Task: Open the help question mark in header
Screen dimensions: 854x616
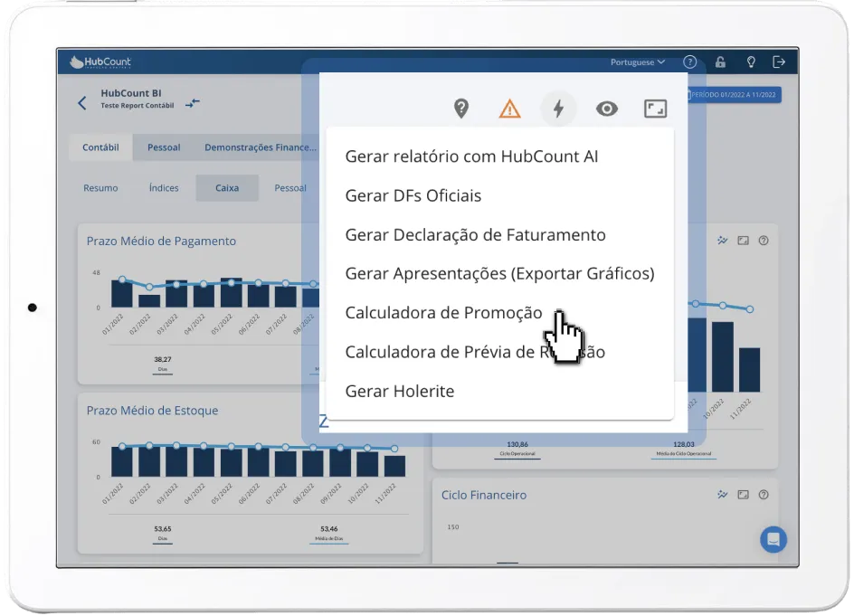Action: click(690, 62)
